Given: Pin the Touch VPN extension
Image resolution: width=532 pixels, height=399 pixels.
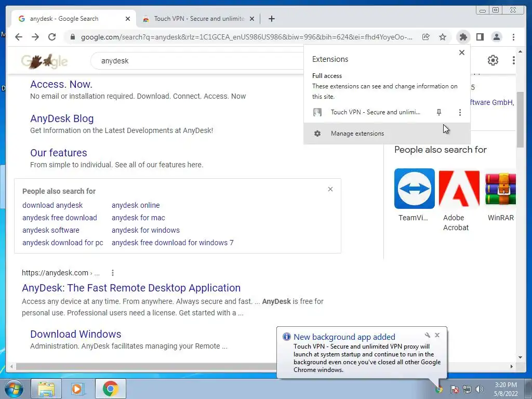Looking at the screenshot, I should pos(438,112).
